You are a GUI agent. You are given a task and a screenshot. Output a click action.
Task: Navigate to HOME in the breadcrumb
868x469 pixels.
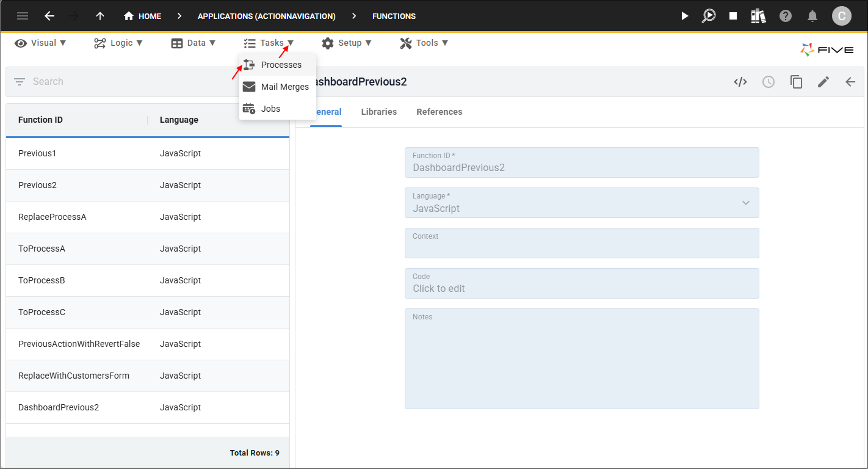(x=142, y=16)
